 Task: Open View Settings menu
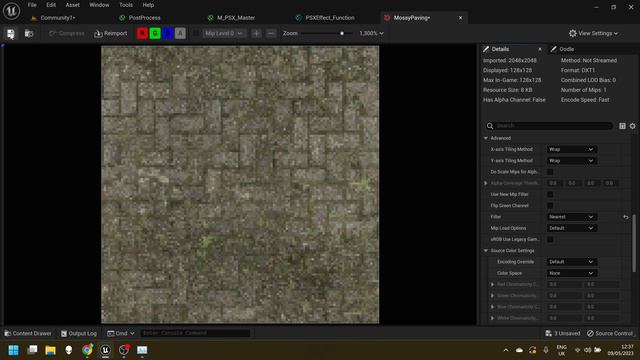[x=593, y=33]
